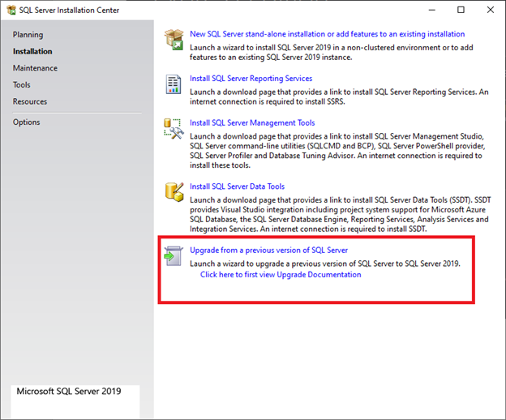This screenshot has height=420, width=506.
Task: Open Install SQL Server Management Tools link
Action: tap(252, 123)
